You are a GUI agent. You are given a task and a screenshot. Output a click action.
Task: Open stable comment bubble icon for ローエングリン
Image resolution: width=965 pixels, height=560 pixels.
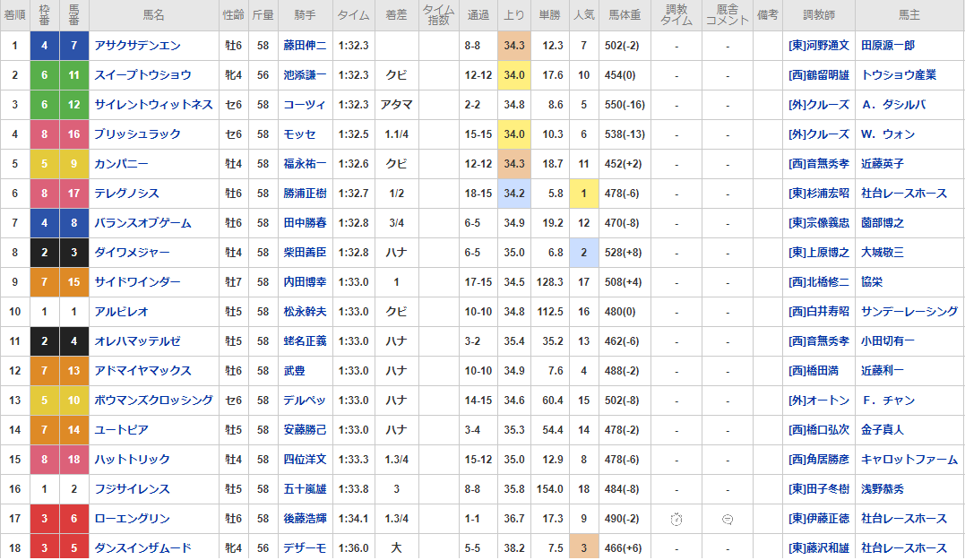728,519
